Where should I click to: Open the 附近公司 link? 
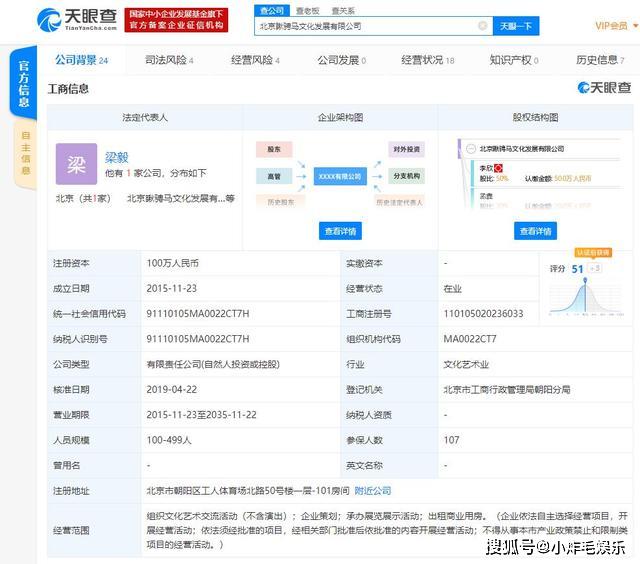point(373,491)
